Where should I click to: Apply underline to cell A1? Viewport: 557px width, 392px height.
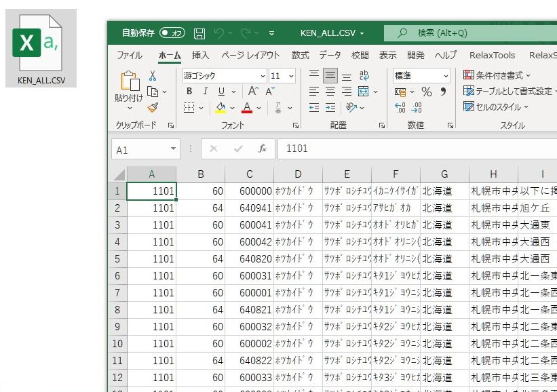[x=220, y=91]
